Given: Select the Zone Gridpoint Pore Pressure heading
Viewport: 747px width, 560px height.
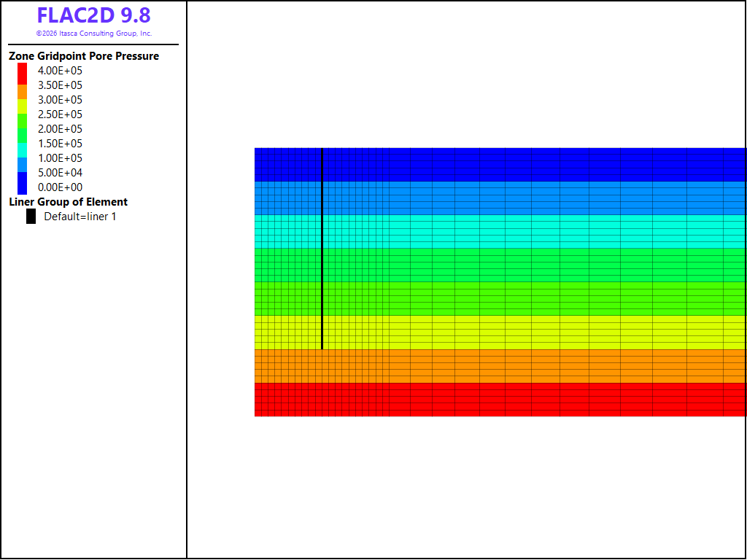Looking at the screenshot, I should click(84, 56).
